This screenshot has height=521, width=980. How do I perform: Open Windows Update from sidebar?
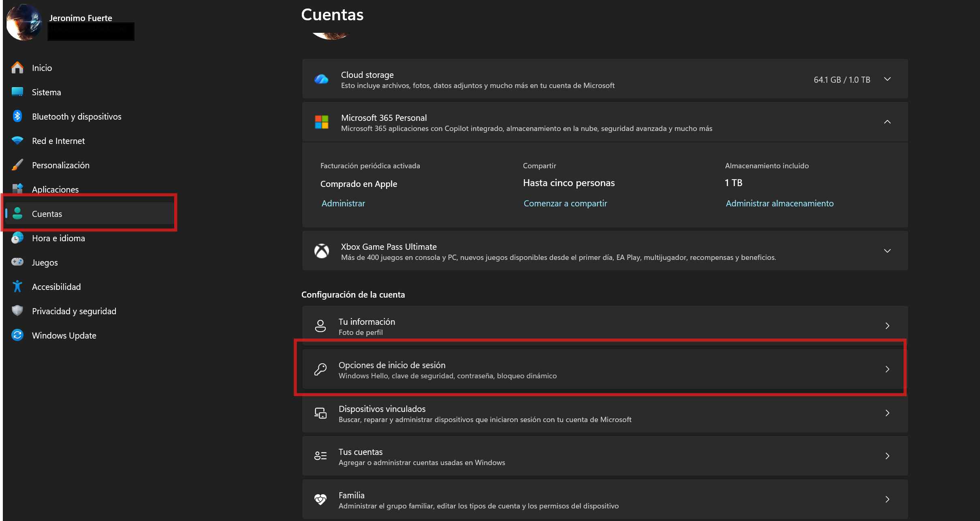tap(90, 335)
